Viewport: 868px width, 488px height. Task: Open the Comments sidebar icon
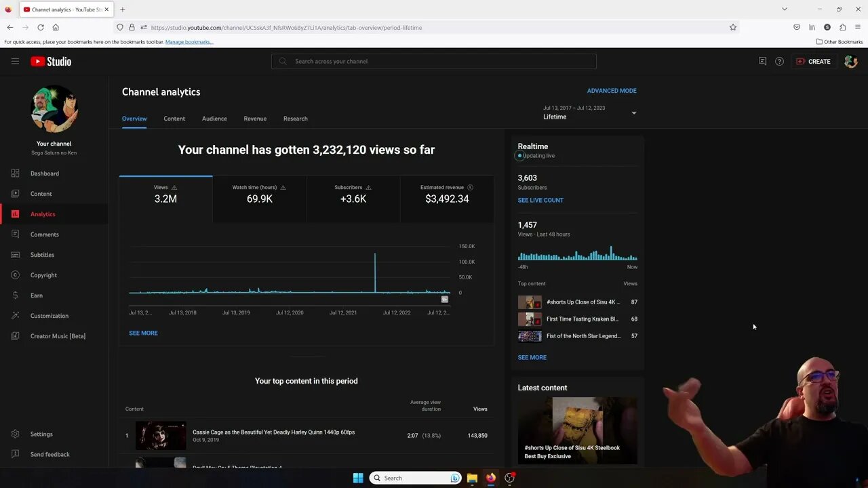pyautogui.click(x=15, y=235)
